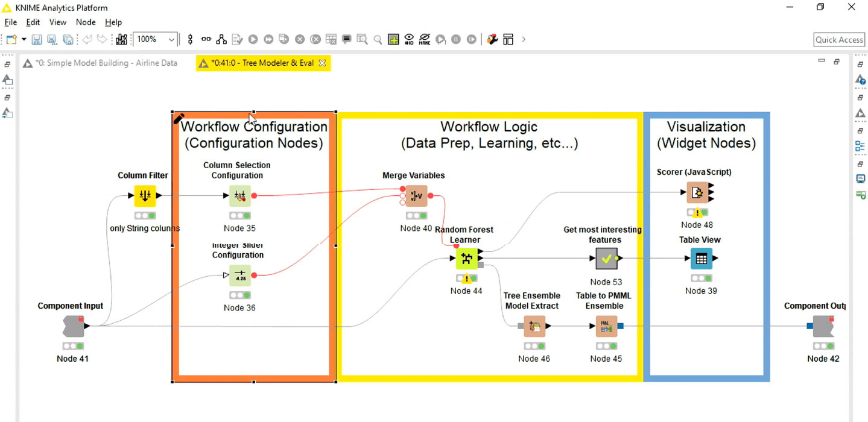Open the Edit menu
Screen dimensions: 868x422
33,22
